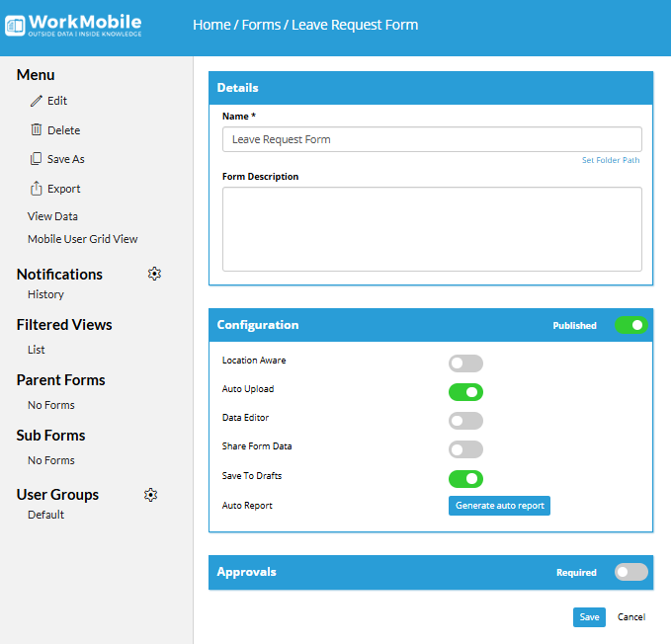Open View Data menu item
Image resolution: width=671 pixels, height=644 pixels.
point(52,216)
